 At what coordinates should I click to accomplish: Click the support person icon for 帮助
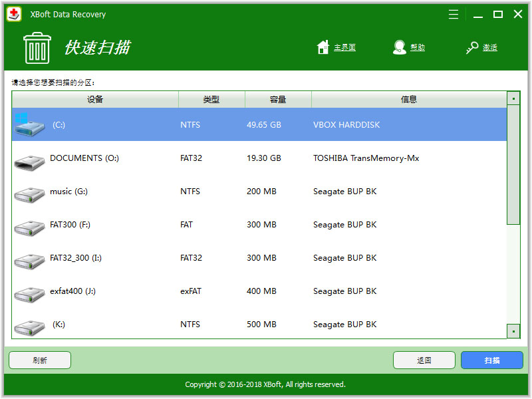click(x=400, y=47)
